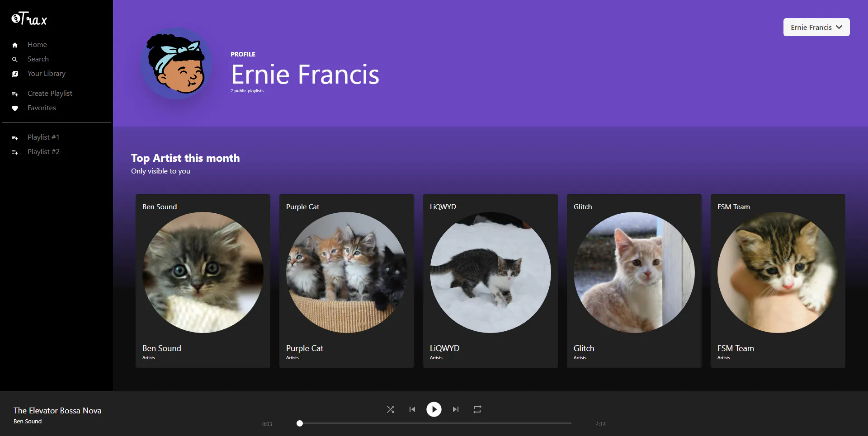Skip to the next track
This screenshot has width=868, height=436.
pyautogui.click(x=455, y=409)
